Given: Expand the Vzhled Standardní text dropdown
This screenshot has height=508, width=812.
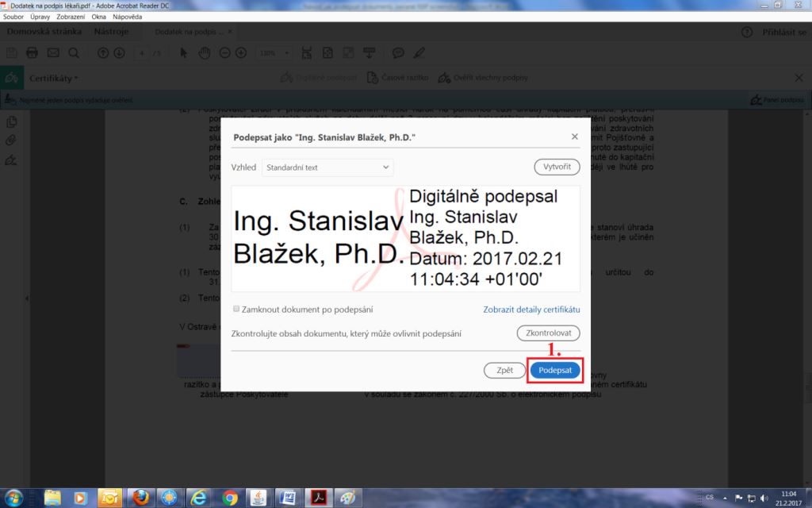Looking at the screenshot, I should coord(327,167).
